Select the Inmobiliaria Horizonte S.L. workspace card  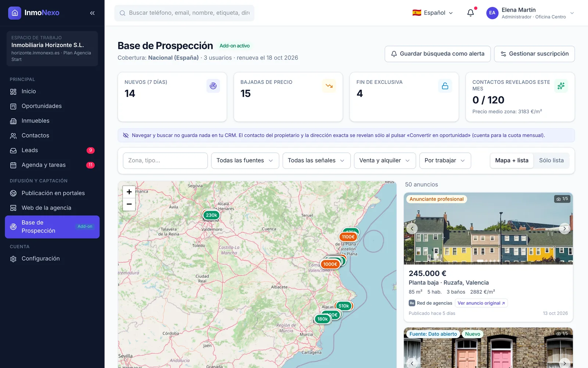52,49
